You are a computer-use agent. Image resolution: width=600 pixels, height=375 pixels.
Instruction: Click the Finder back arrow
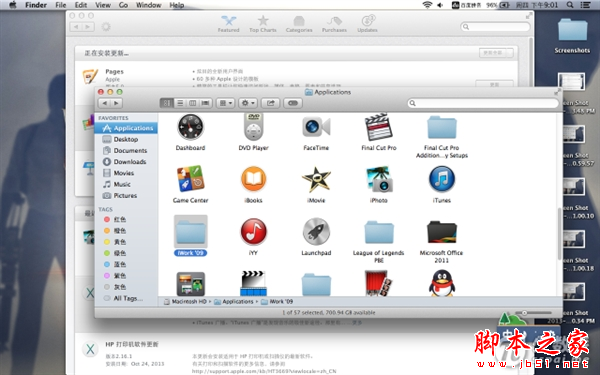coord(104,103)
